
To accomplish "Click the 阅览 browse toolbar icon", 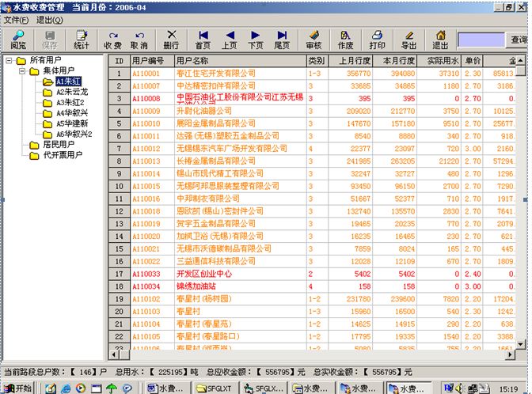I will (x=18, y=40).
